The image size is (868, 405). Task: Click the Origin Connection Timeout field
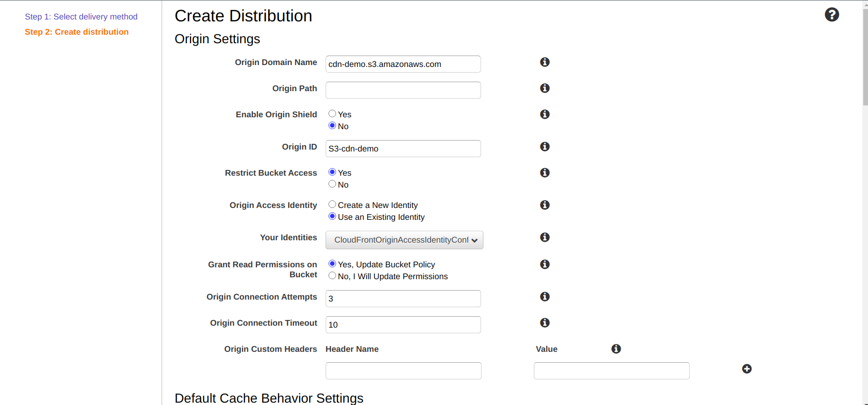(403, 325)
